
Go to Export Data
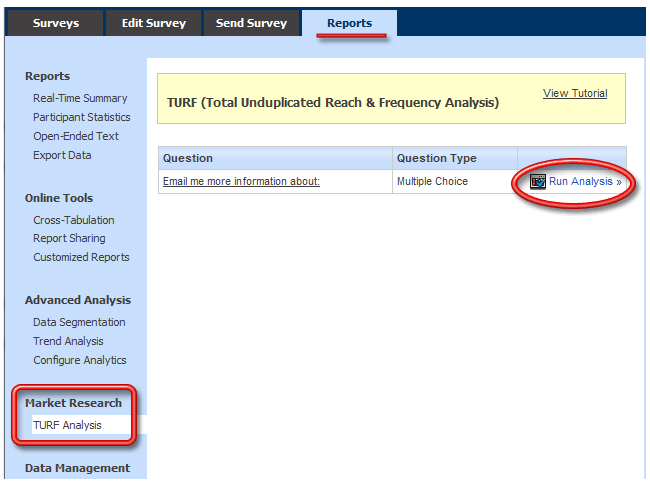click(62, 155)
